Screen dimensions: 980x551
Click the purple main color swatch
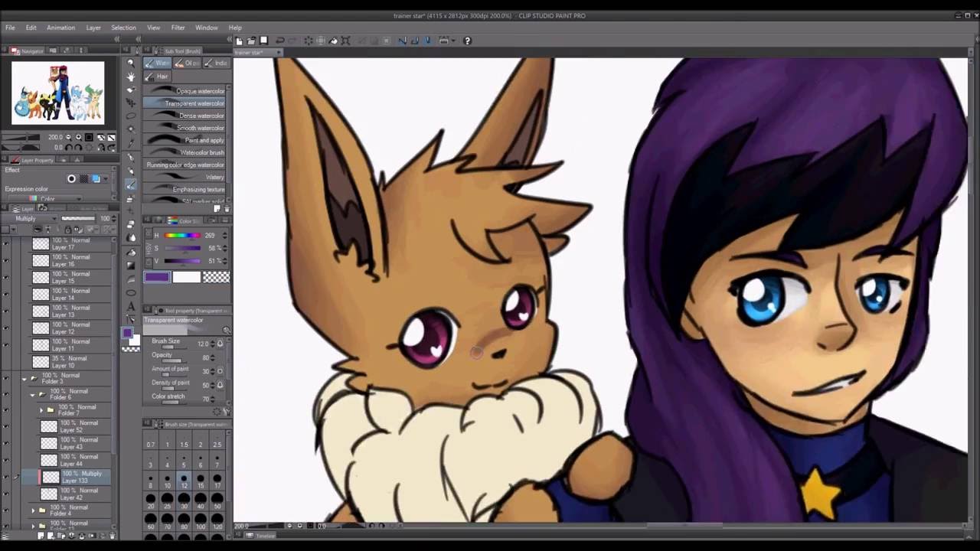click(x=157, y=277)
